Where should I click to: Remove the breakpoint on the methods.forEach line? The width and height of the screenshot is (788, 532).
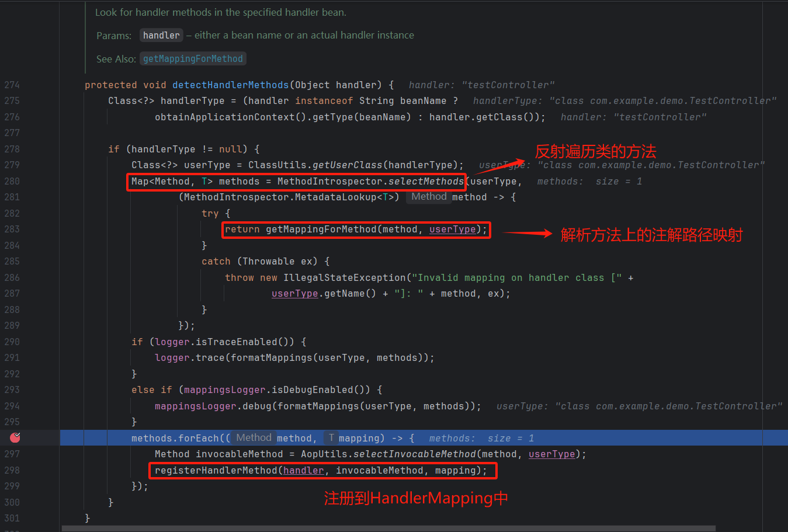(15, 437)
